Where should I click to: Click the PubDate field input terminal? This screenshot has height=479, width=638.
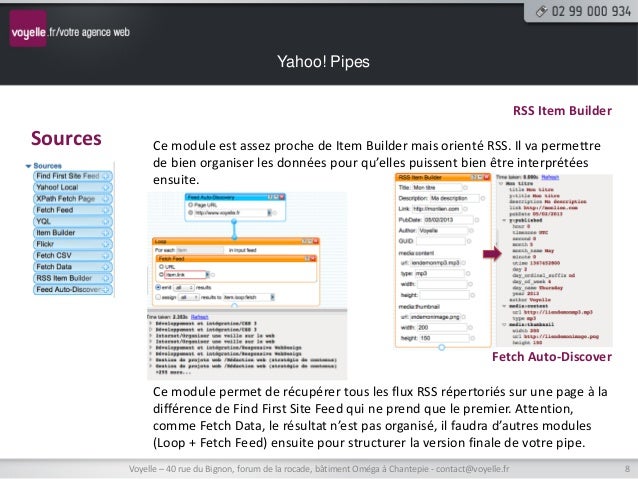pyautogui.click(x=476, y=220)
